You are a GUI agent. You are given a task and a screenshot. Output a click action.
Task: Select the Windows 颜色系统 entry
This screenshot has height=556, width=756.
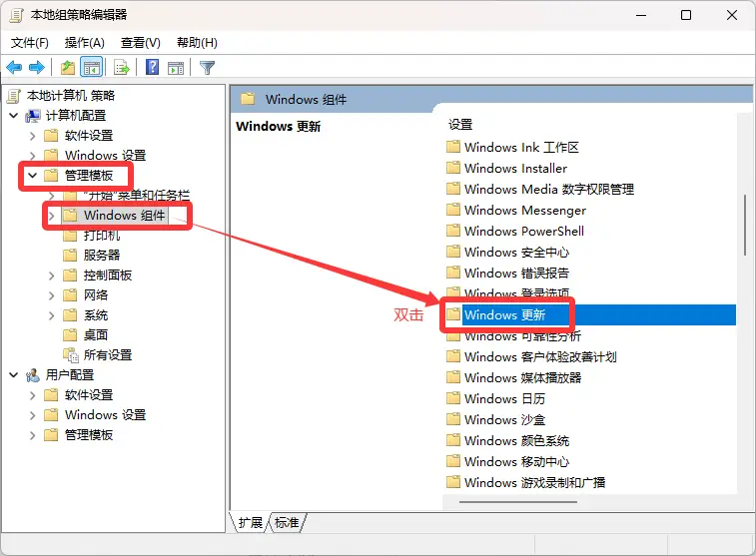(x=516, y=441)
